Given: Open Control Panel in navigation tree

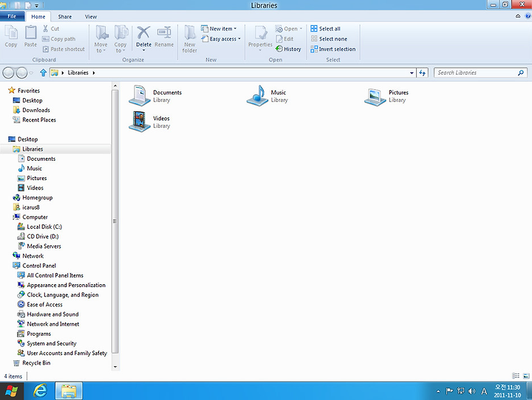Looking at the screenshot, I should coord(39,266).
